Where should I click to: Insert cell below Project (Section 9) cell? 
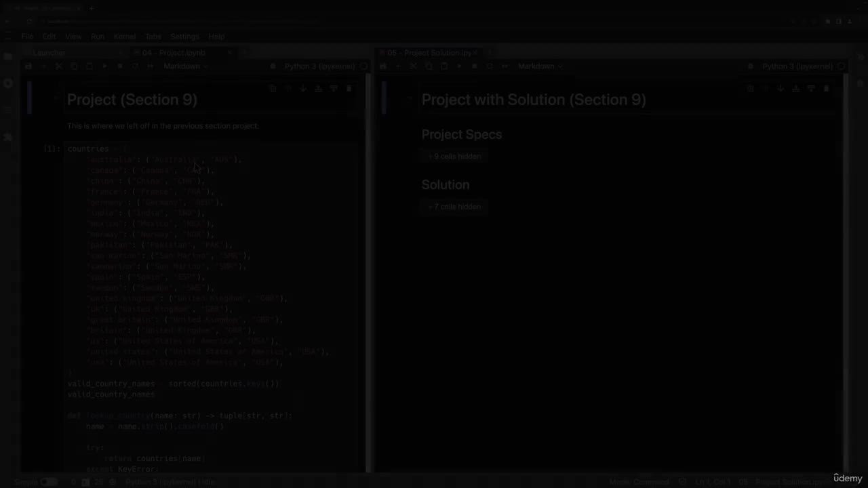(x=334, y=89)
